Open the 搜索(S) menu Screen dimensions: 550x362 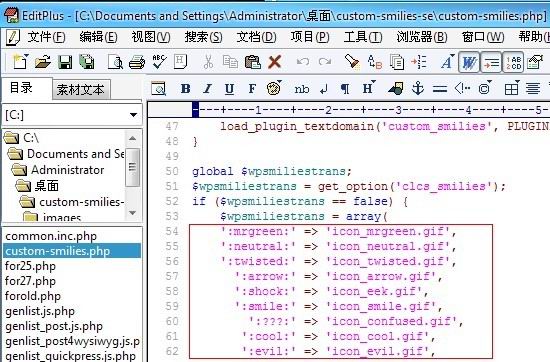[x=203, y=37]
